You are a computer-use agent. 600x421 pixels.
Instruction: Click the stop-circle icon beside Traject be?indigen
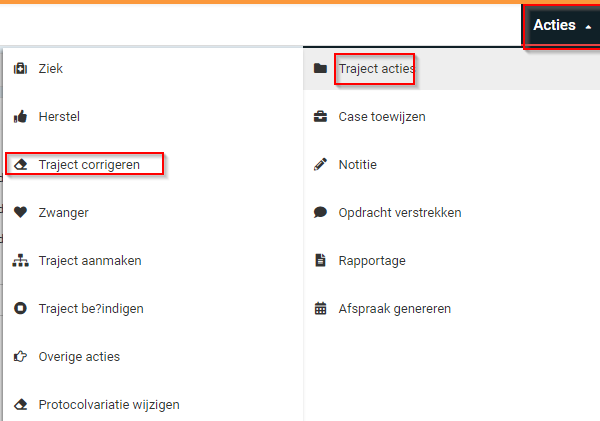point(20,308)
